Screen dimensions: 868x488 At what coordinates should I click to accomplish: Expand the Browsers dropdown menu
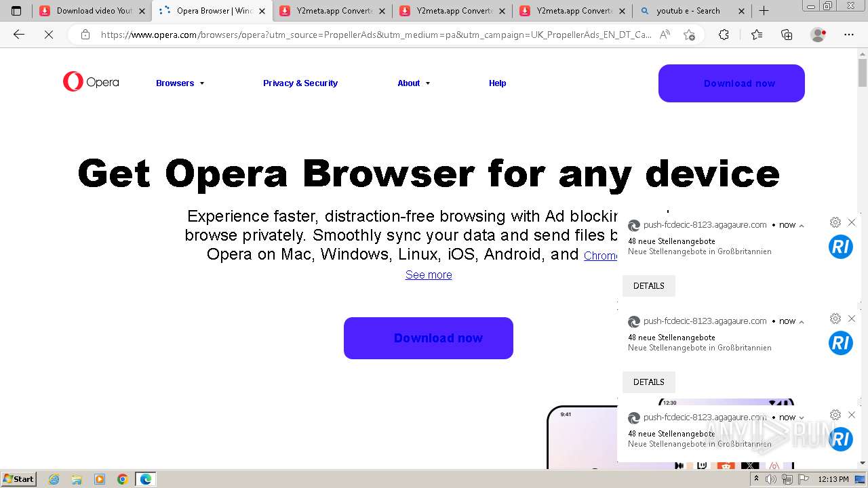point(180,83)
